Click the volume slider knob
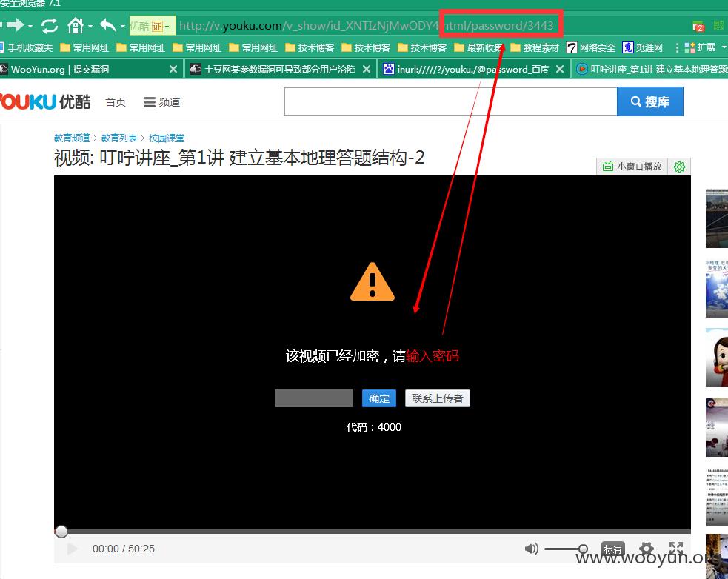This screenshot has width=728, height=579. coord(583,549)
